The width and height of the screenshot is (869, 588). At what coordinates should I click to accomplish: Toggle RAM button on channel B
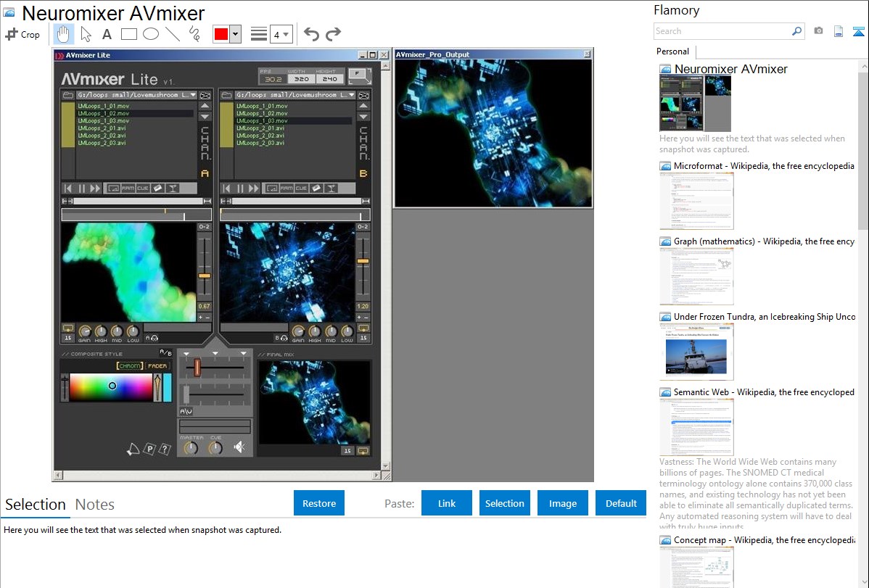click(x=287, y=189)
